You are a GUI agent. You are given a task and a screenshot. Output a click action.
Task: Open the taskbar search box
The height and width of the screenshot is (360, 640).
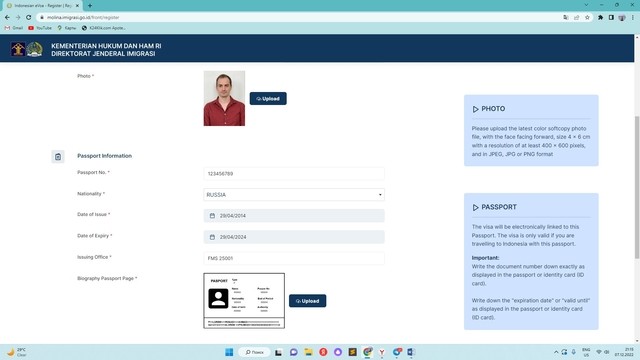click(254, 352)
